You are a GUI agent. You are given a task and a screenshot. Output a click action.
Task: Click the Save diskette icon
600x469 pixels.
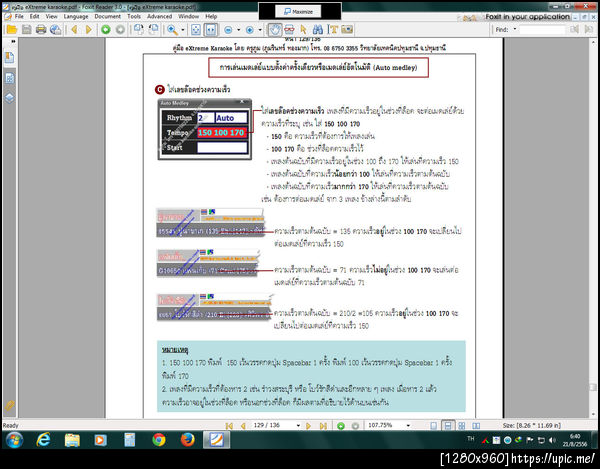point(26,29)
